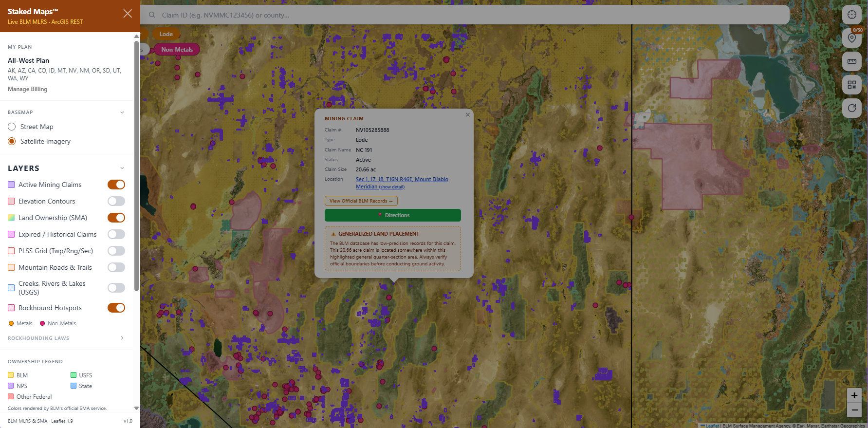Click Active Mining Claims purple swatch
The height and width of the screenshot is (428, 868).
pos(11,185)
